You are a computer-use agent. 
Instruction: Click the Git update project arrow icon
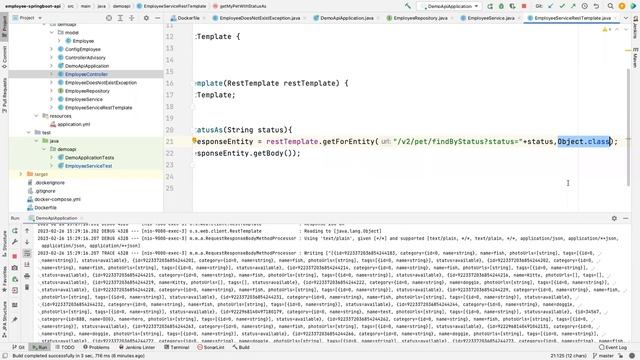(551, 6)
